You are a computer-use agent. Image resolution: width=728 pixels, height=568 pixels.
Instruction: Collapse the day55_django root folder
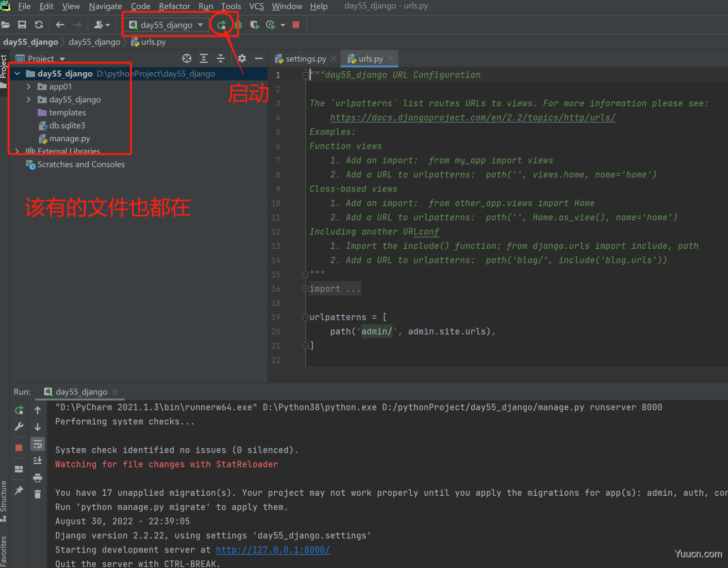(x=17, y=74)
